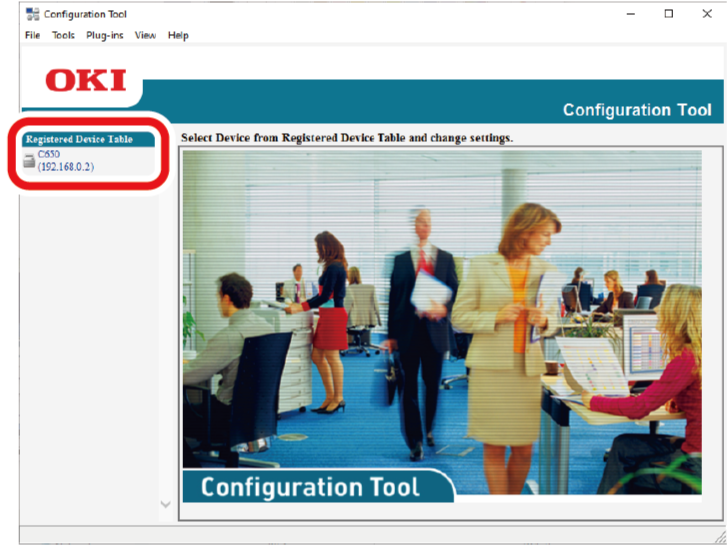727x545 pixels.
Task: Click the red OKI logo
Action: 86,80
